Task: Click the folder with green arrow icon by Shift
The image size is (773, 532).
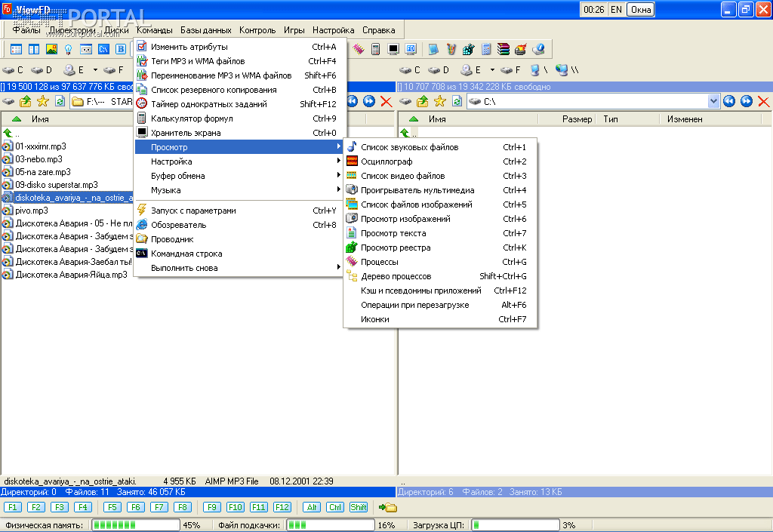Action: click(x=388, y=507)
